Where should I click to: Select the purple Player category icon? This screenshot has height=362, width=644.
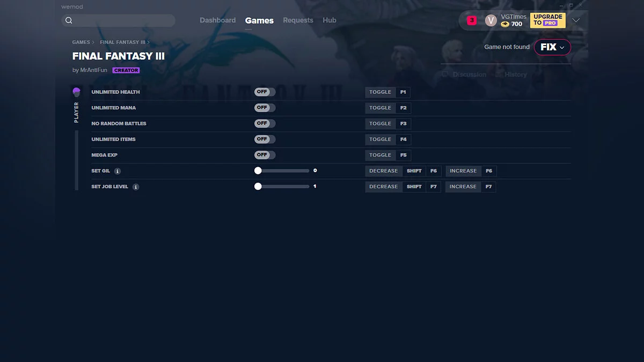(76, 92)
